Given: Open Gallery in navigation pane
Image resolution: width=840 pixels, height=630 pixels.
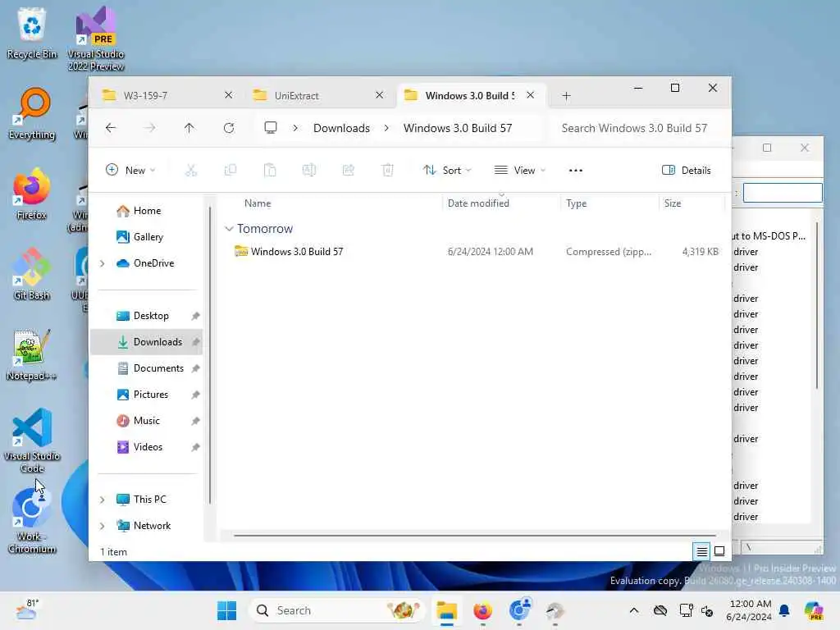Looking at the screenshot, I should [x=148, y=237].
